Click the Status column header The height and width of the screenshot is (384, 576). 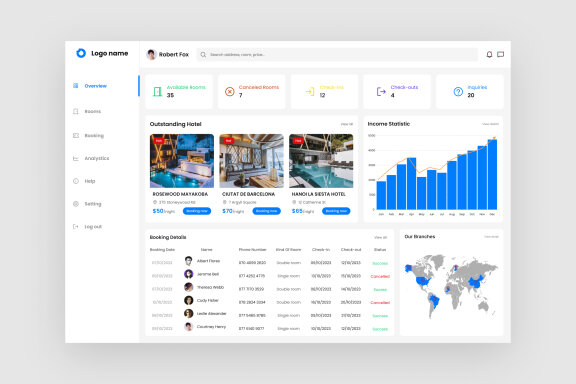(x=380, y=250)
